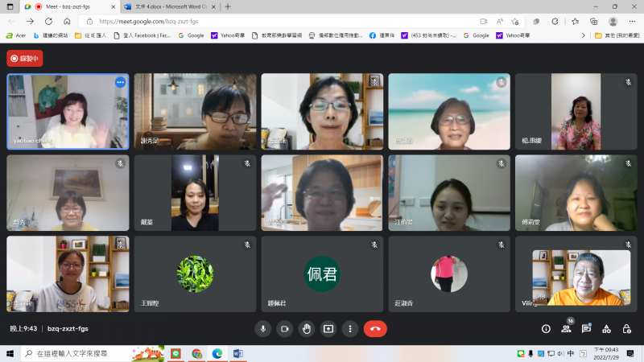The image size is (644, 362).
Task: Show participants list with 16 badge
Action: coord(567,328)
